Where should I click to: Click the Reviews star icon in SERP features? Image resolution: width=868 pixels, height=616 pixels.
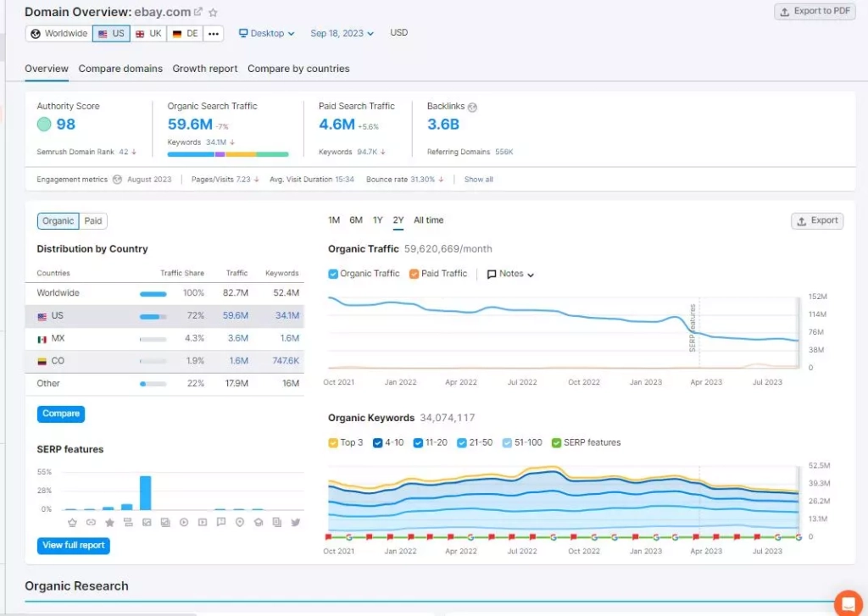[109, 522]
